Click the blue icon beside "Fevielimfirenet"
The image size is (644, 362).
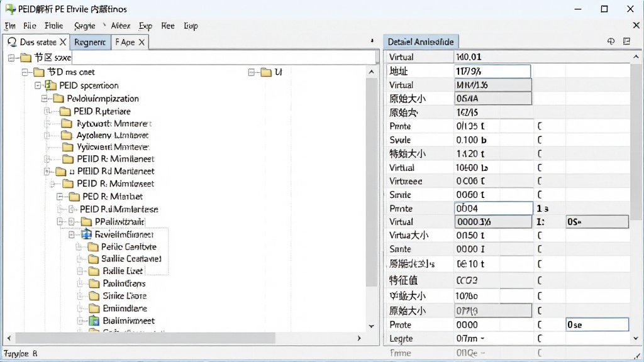point(86,234)
